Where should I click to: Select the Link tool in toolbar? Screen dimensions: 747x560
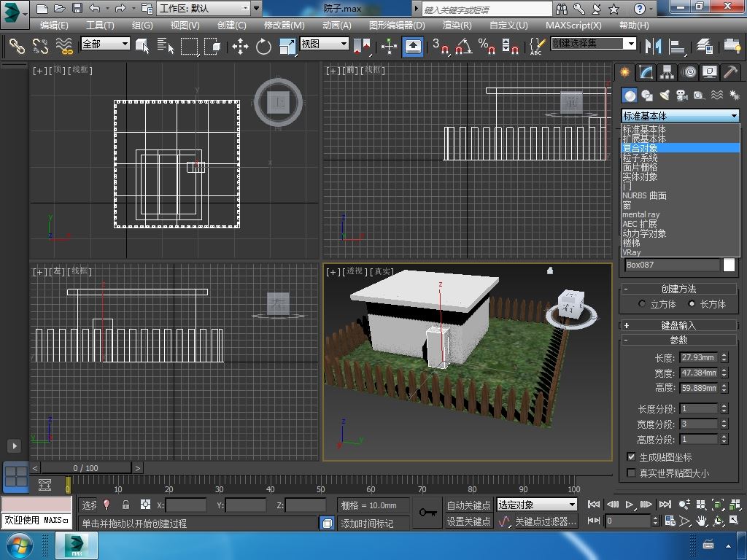(x=18, y=46)
